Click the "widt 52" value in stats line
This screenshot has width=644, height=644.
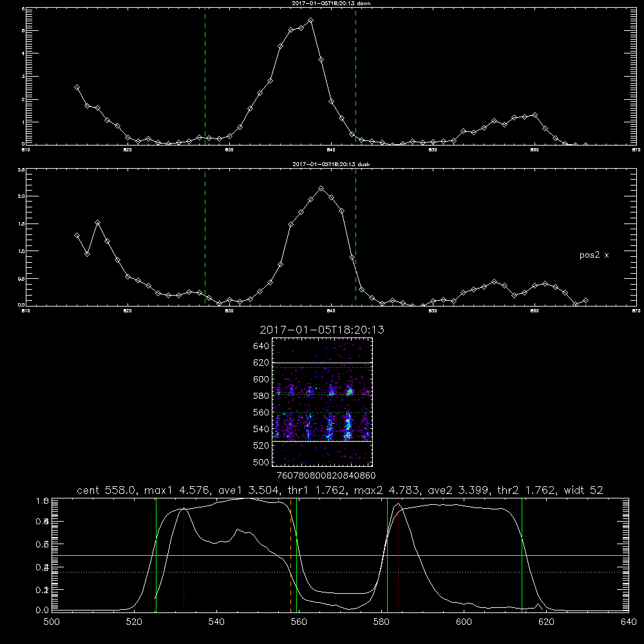[x=583, y=490]
